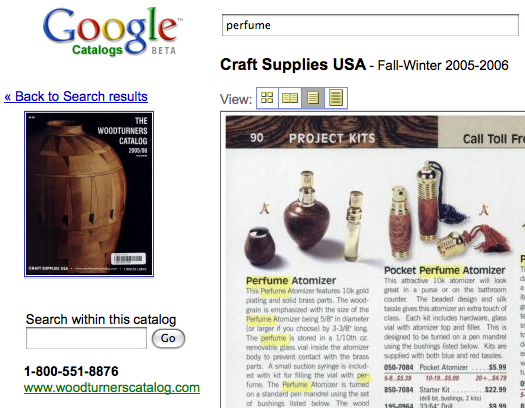This screenshot has height=408, width=525.
Task: Click the Starter Kit $22.99 price row
Action: [445, 390]
